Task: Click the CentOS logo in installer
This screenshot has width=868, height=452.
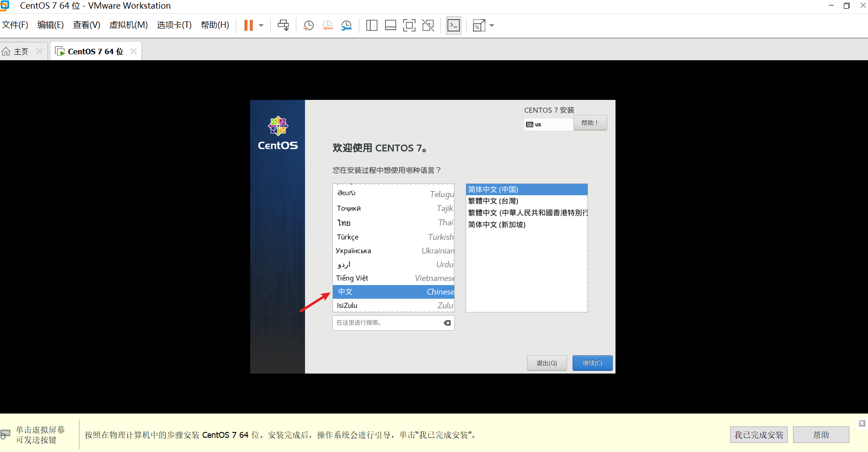Action: pyautogui.click(x=278, y=133)
